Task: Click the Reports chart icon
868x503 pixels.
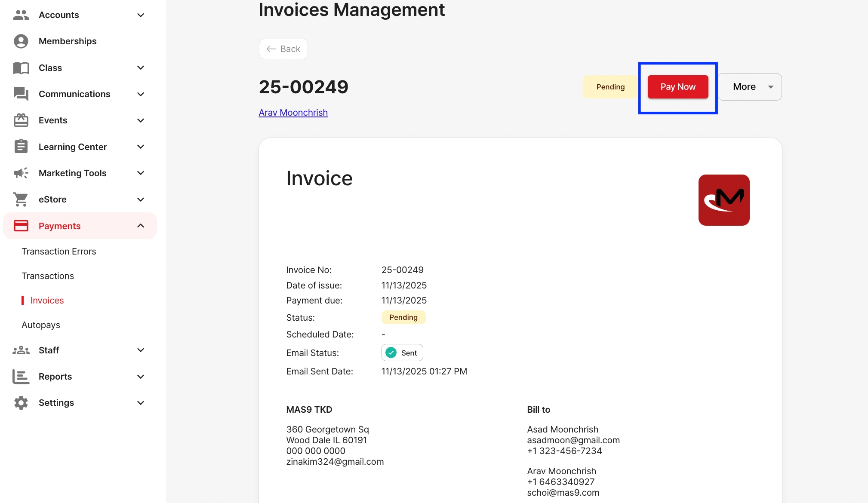Action: (x=21, y=377)
